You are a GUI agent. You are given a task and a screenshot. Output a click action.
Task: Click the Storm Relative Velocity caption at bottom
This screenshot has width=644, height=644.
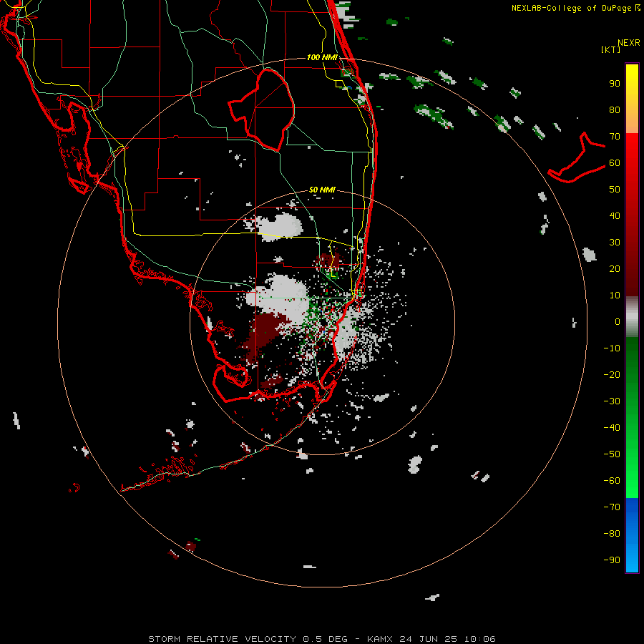pyautogui.click(x=321, y=639)
